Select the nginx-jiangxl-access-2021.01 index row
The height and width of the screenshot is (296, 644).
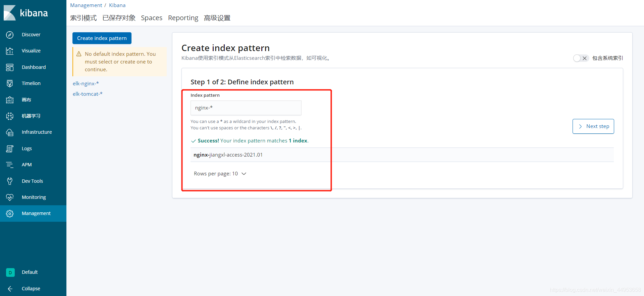[x=402, y=155]
